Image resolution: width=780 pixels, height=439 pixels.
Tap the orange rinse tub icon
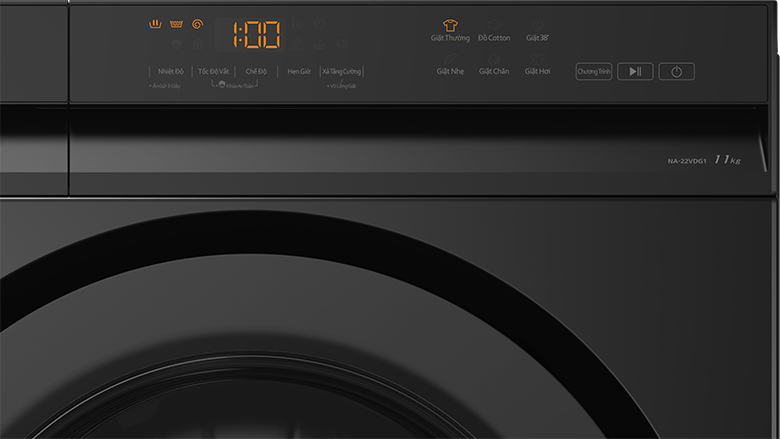tap(176, 24)
